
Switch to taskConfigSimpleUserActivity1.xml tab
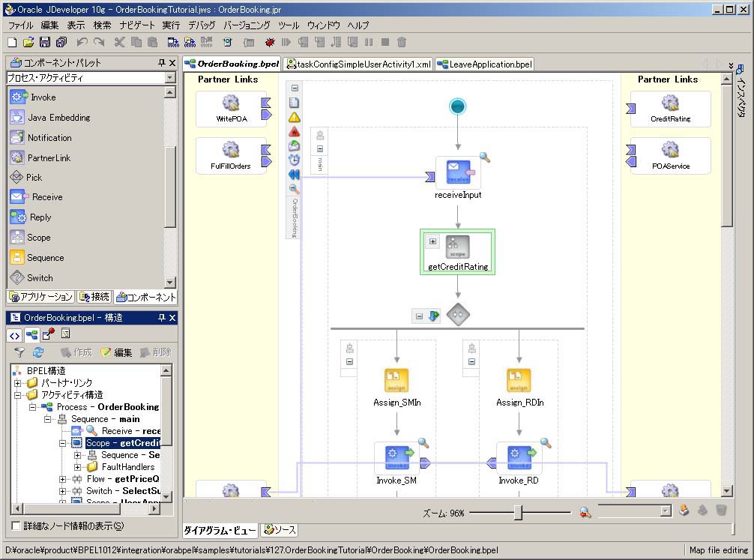359,64
